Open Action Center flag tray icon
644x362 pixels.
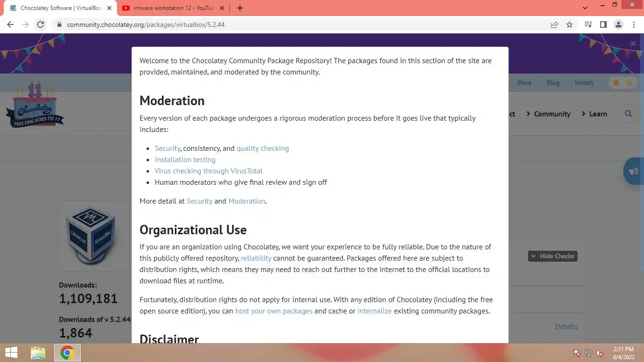click(x=577, y=353)
